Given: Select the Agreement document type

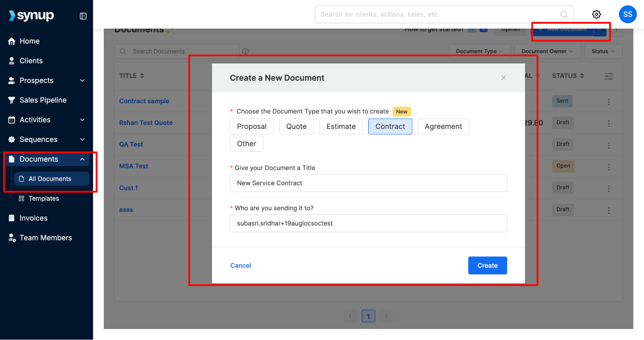Looking at the screenshot, I should [443, 126].
